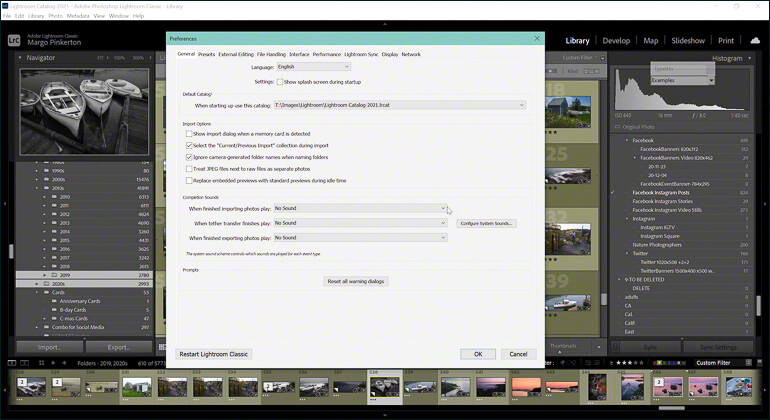The width and height of the screenshot is (770, 420).
Task: Click the Navigator boats preview image
Action: (x=84, y=112)
